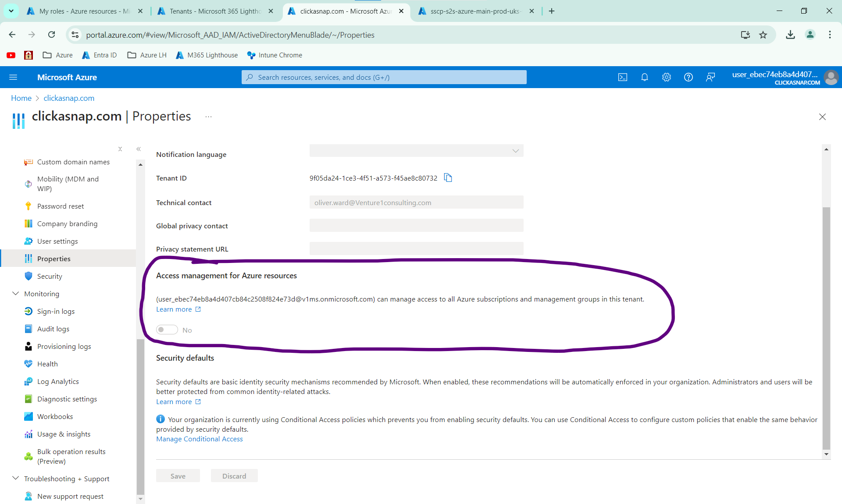
Task: Open portal settings gear icon
Action: 666,77
